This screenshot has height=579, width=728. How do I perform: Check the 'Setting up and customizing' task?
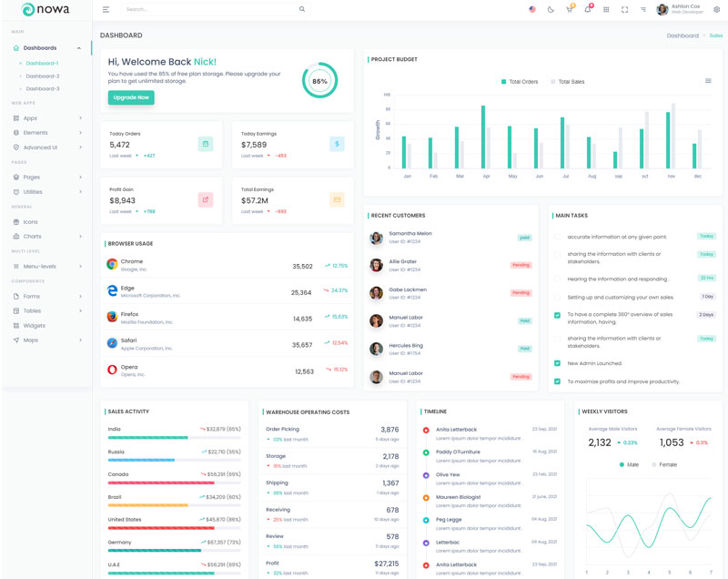pos(557,297)
